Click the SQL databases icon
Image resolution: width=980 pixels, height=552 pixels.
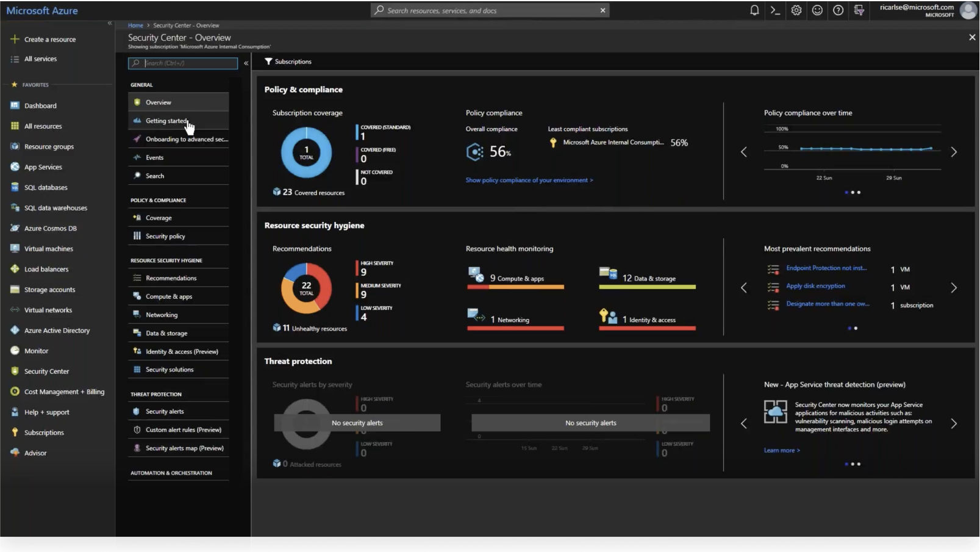pyautogui.click(x=15, y=187)
